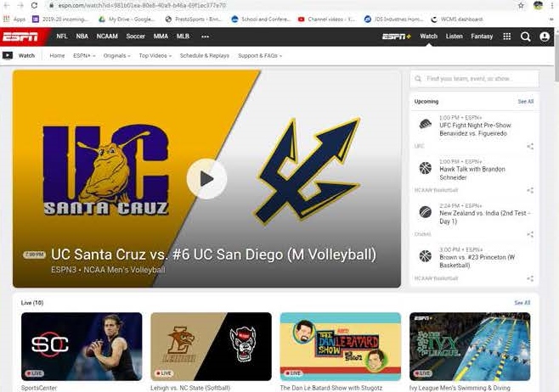Open the NCAAM menu
The height and width of the screenshot is (392, 559).
[x=107, y=36]
